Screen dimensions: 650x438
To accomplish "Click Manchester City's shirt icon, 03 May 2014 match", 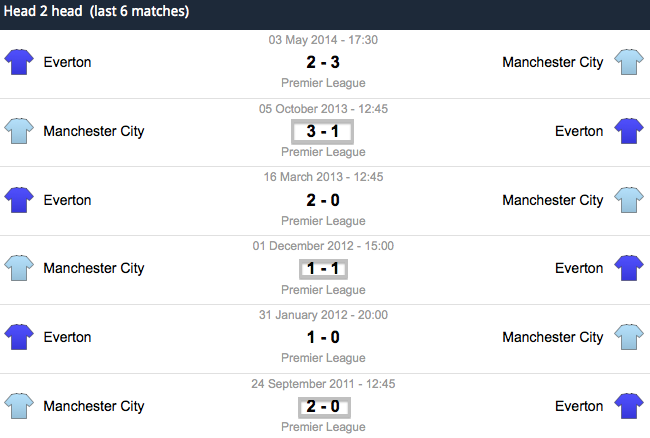I will (629, 62).
